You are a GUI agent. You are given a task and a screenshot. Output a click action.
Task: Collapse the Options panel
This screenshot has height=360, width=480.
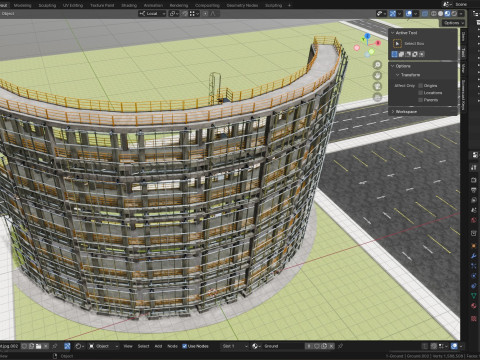pyautogui.click(x=393, y=66)
